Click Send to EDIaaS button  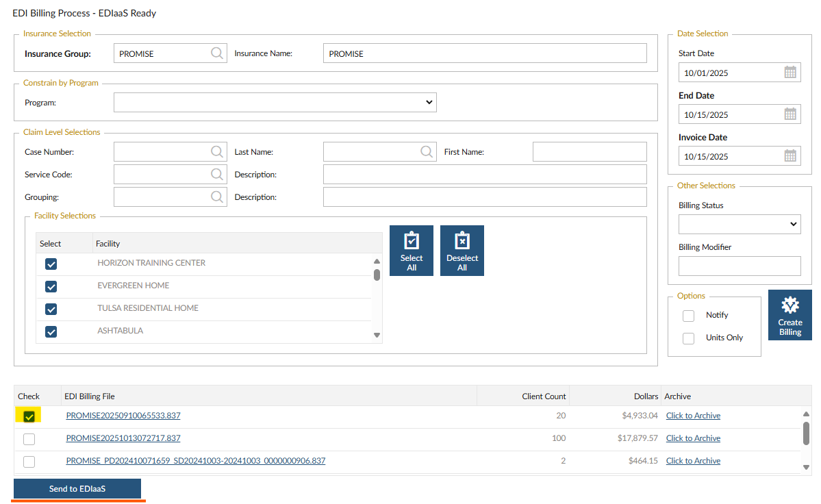pyautogui.click(x=77, y=489)
